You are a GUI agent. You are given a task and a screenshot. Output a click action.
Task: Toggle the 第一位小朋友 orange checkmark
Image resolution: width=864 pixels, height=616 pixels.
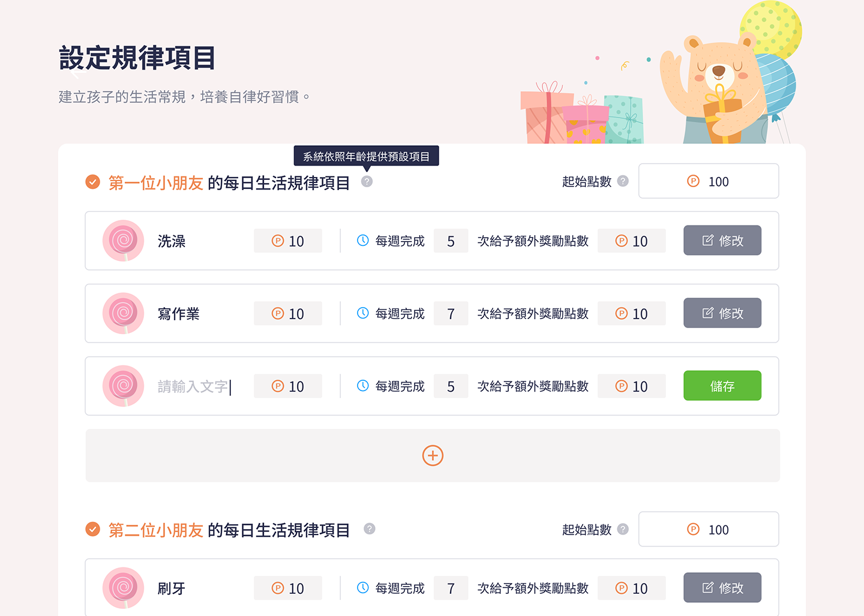[x=92, y=181]
